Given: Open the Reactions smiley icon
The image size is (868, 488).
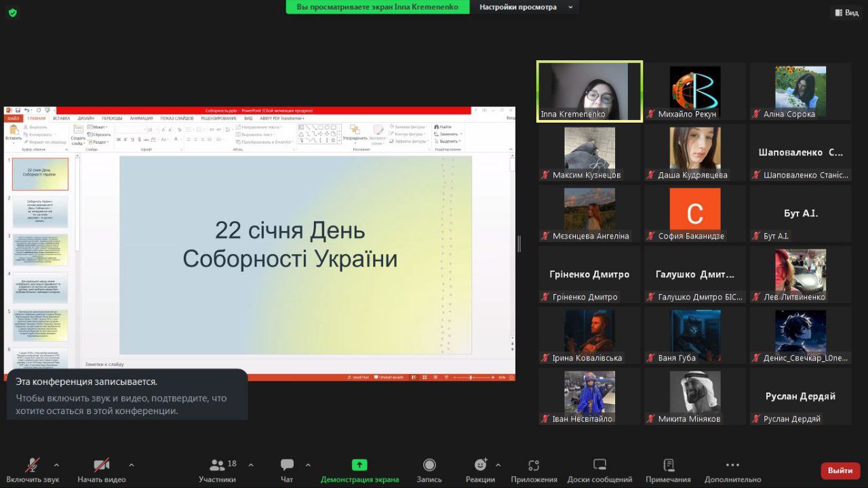Looking at the screenshot, I should click(x=481, y=465).
